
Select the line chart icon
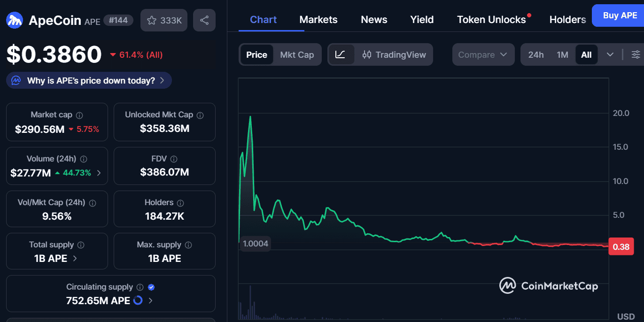click(x=341, y=54)
